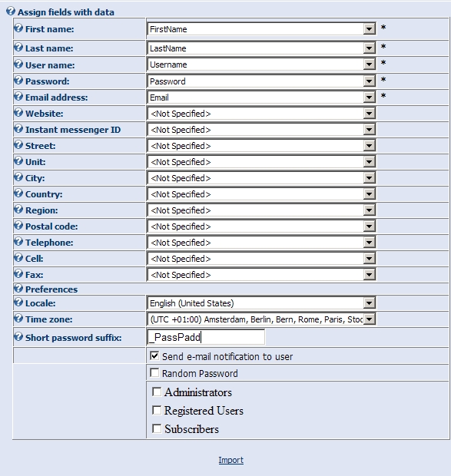
Task: Open the Time zone dropdown
Action: click(261, 319)
